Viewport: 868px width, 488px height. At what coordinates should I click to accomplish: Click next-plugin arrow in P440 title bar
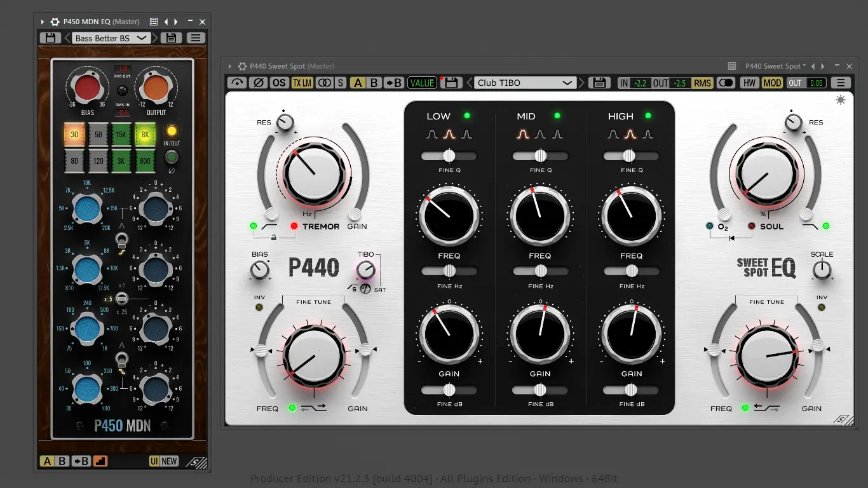[823, 66]
